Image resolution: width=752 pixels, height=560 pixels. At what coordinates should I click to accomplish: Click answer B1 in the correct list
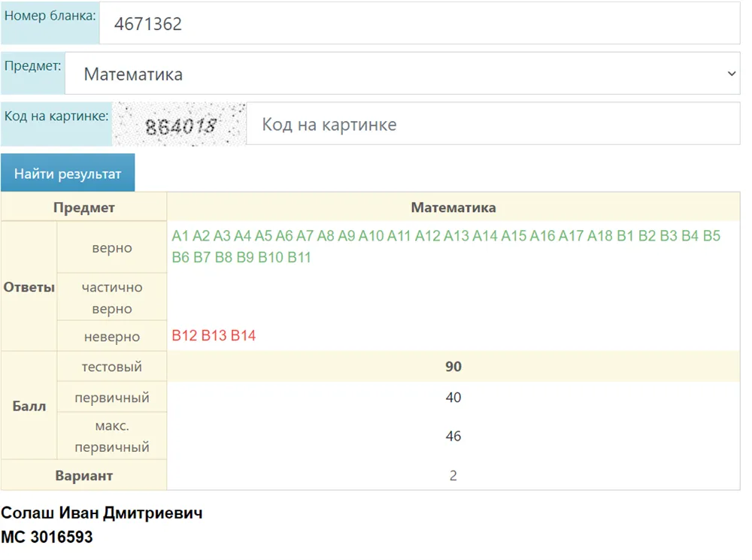[626, 236]
